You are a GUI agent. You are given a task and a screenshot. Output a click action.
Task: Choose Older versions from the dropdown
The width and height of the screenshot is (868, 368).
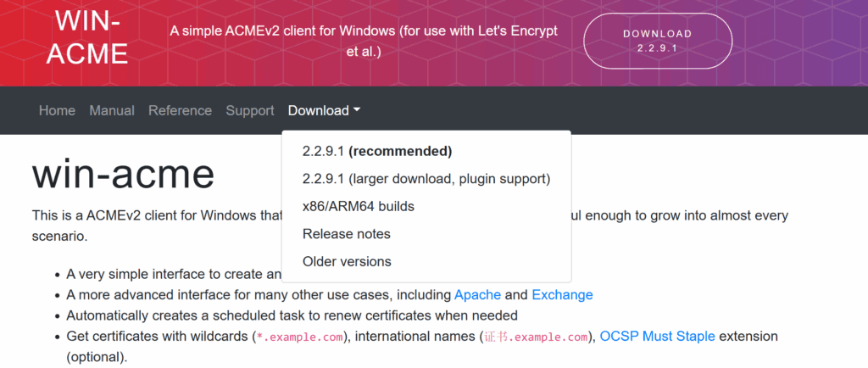click(x=347, y=261)
